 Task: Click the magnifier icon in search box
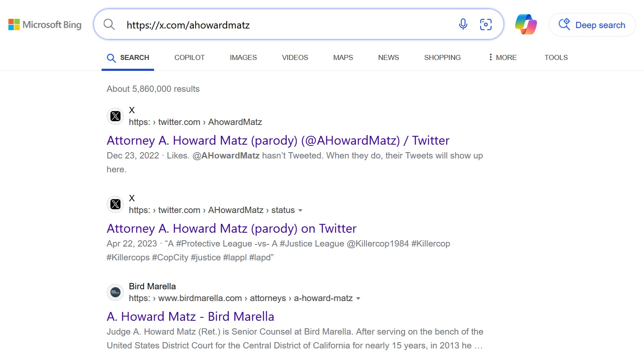[x=109, y=24]
